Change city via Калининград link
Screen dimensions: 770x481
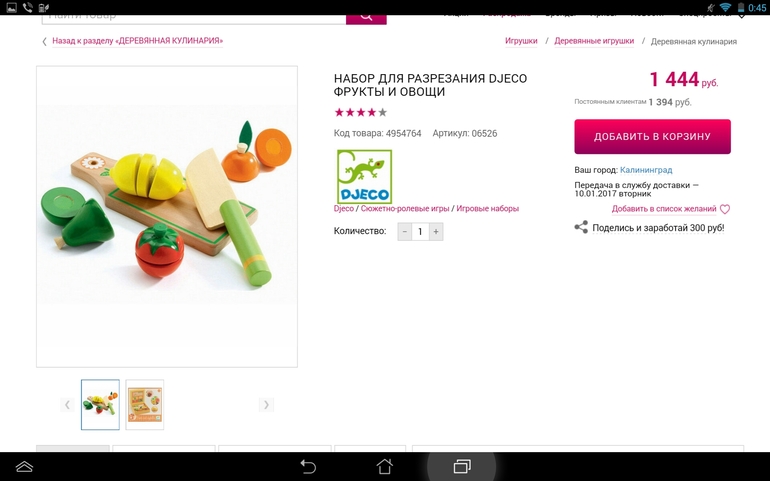tap(646, 170)
